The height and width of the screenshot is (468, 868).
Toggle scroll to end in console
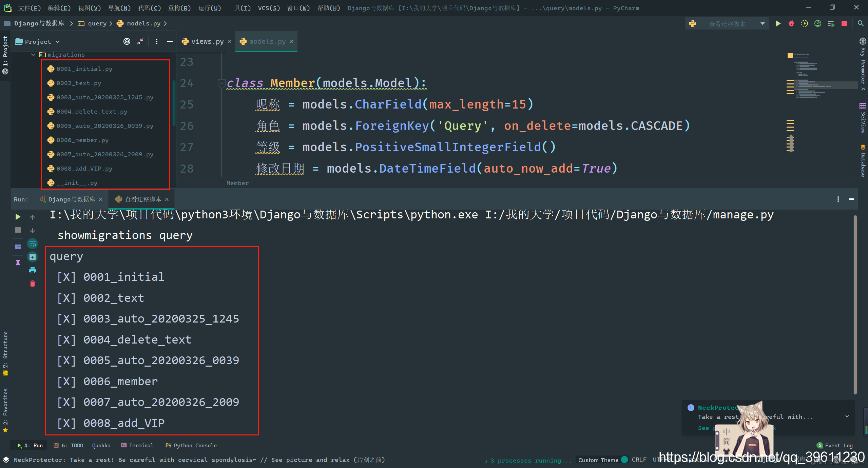tap(33, 257)
